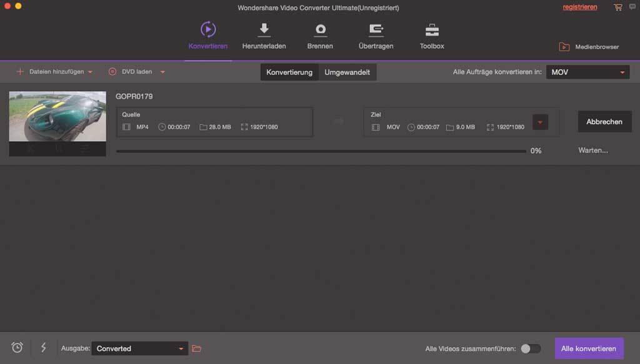Image resolution: width=640 pixels, height=364 pixels.
Task: Open the Konvertieren section
Action: point(207,36)
